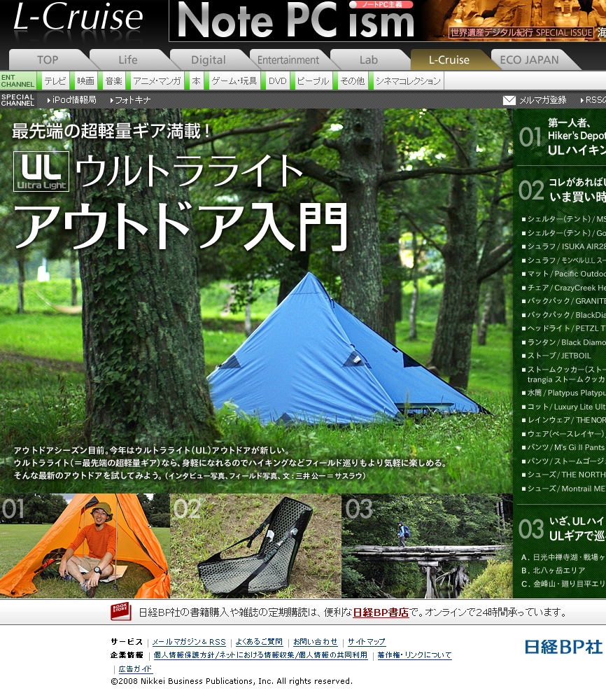Open ランタン / Black Diamond item
Screen dimensions: 606x700
[564, 342]
